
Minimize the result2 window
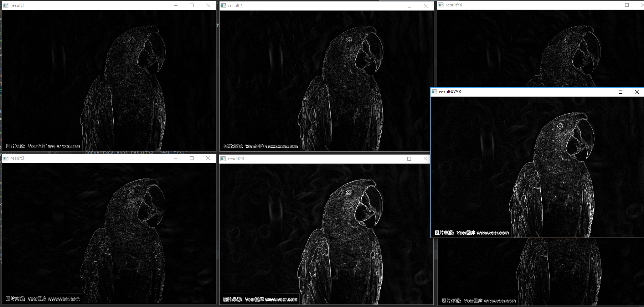[x=393, y=6]
